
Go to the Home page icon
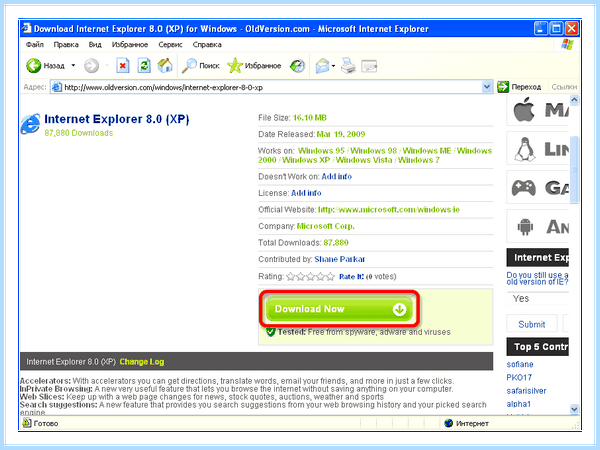[165, 66]
